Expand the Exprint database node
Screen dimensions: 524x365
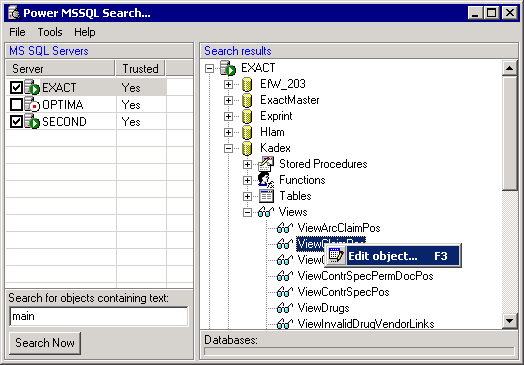(x=228, y=117)
